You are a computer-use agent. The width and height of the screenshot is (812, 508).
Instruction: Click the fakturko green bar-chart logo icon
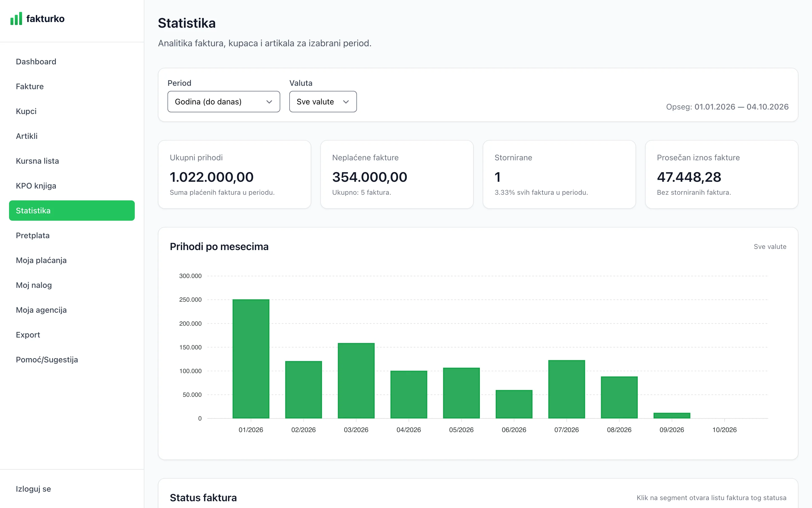pyautogui.click(x=16, y=18)
